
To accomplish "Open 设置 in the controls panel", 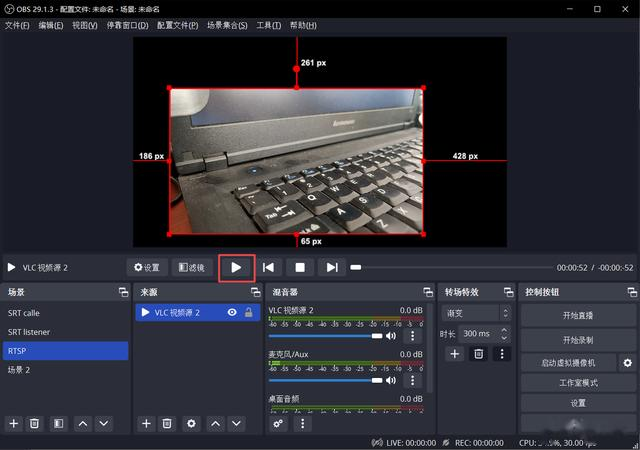I will point(578,403).
